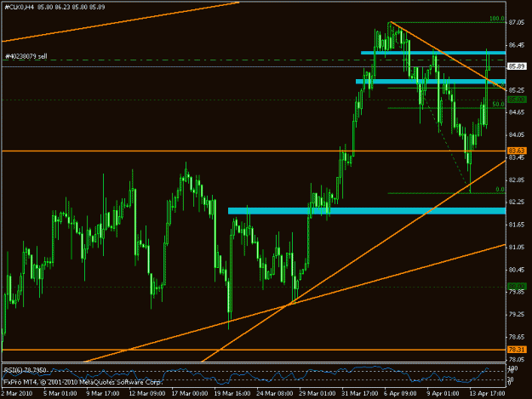Select the descending orange trendline from April high
Image resolution: width=532 pixels, height=399 pixels.
(448, 56)
